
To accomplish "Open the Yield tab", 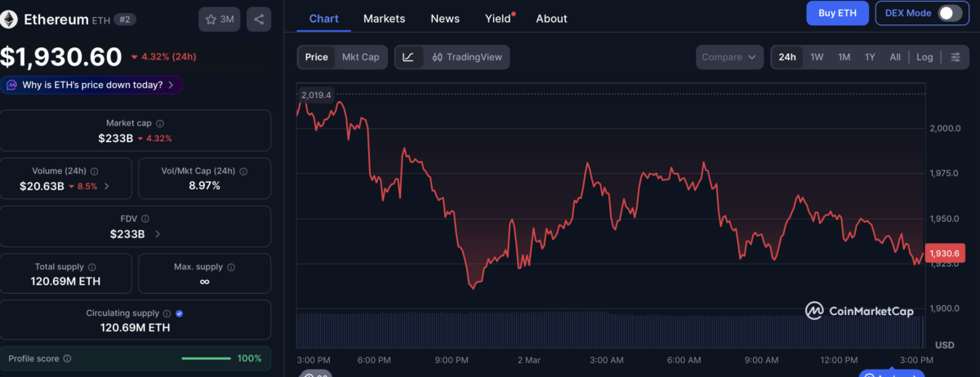I will tap(498, 18).
